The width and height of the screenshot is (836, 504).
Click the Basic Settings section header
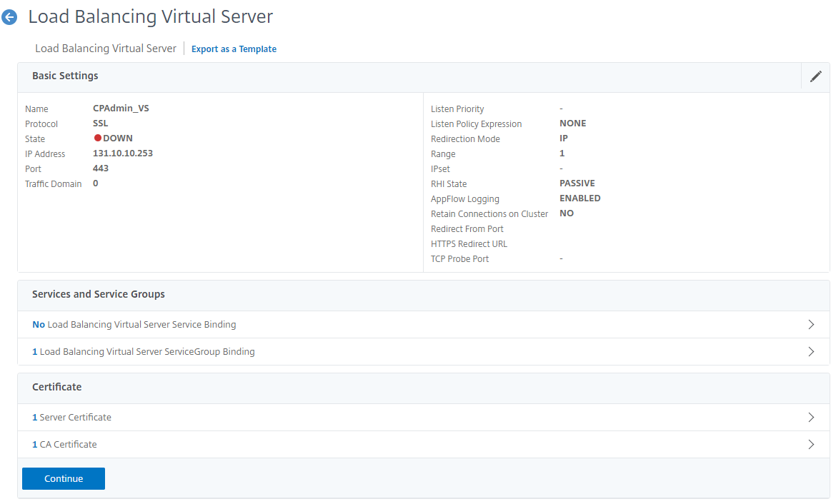(65, 76)
